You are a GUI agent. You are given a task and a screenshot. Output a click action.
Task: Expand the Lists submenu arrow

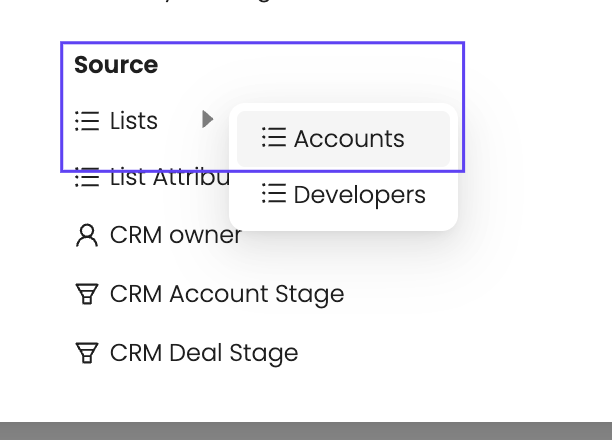[207, 120]
